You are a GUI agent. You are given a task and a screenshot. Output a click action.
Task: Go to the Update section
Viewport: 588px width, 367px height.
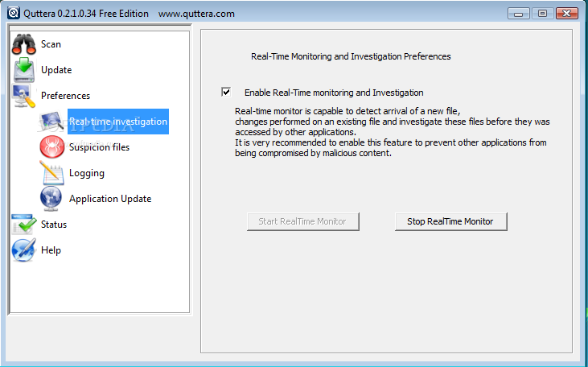[56, 70]
